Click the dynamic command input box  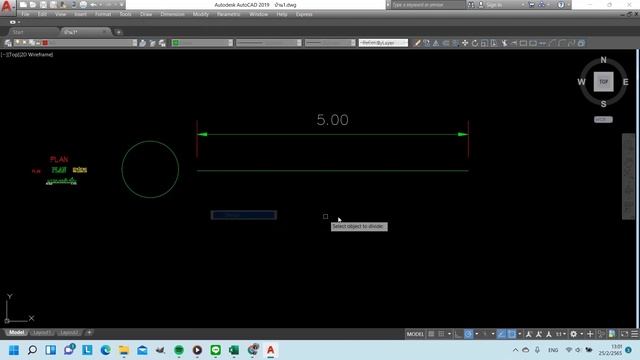pyautogui.click(x=244, y=215)
